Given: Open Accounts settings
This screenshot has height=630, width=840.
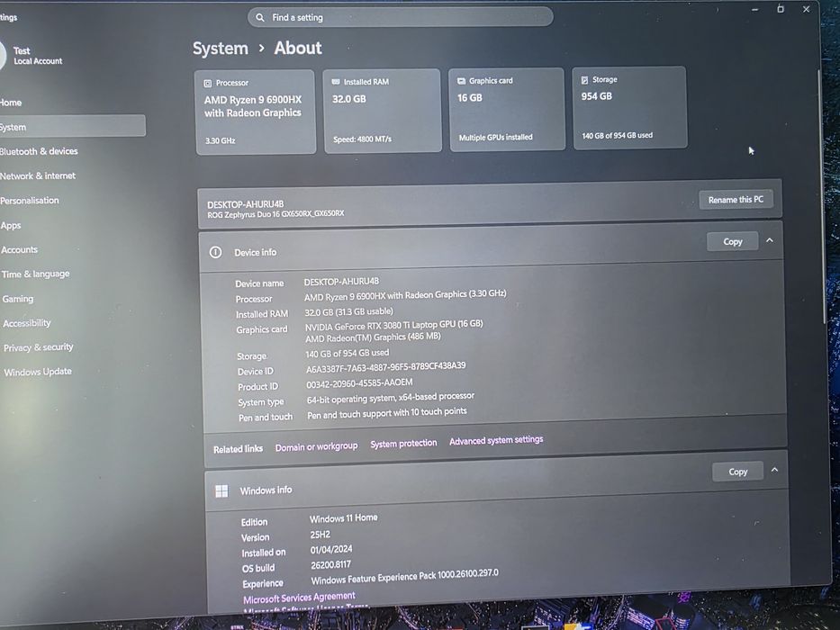Looking at the screenshot, I should (x=19, y=249).
